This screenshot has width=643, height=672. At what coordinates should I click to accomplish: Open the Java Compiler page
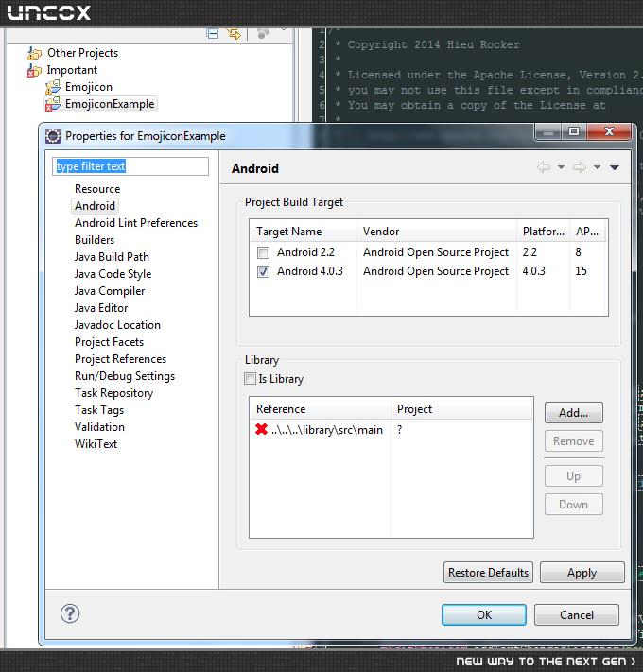click(110, 291)
